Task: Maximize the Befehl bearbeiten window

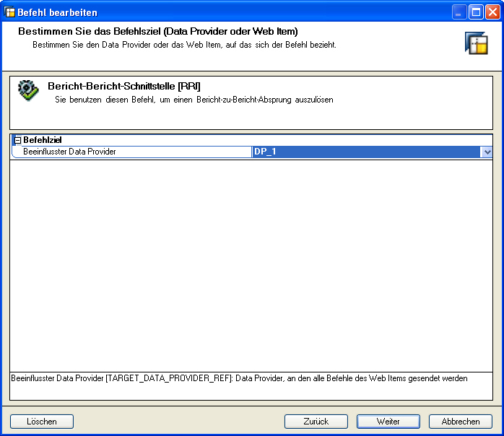Action: pos(476,12)
